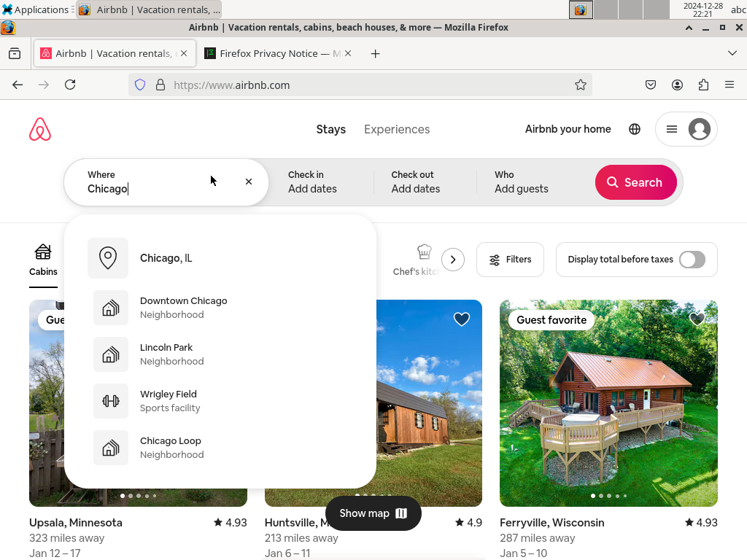Pick the Chicago Loop neighborhood suggestion
The width and height of the screenshot is (747, 560).
click(x=220, y=448)
